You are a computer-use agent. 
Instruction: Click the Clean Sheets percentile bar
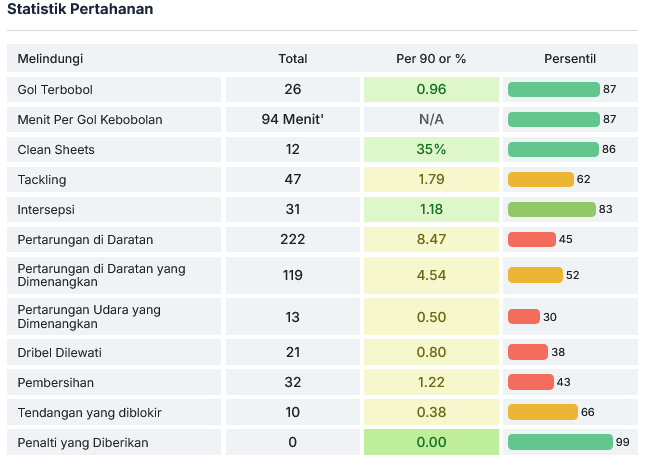553,149
